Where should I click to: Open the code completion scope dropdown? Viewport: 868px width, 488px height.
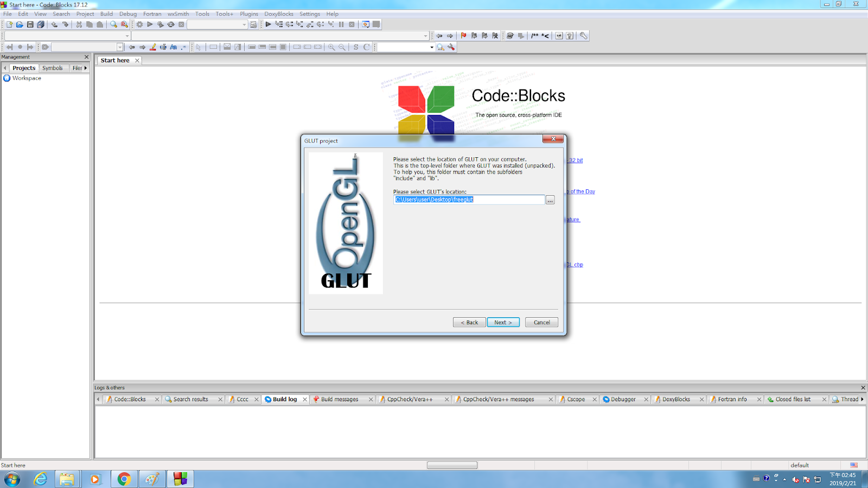coord(67,36)
